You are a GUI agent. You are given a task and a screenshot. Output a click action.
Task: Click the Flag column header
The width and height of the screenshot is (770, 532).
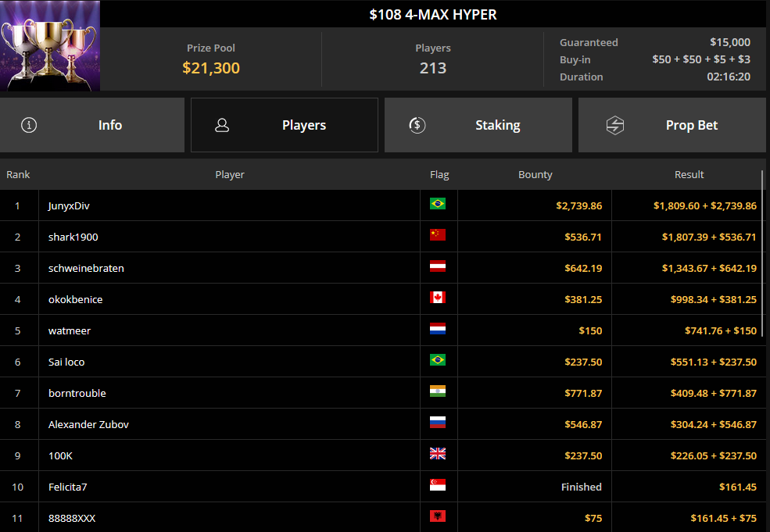click(x=439, y=175)
